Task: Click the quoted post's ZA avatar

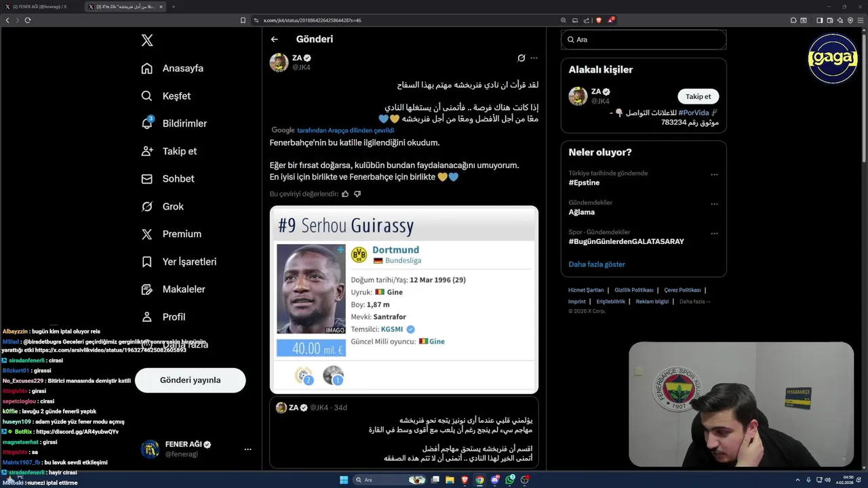Action: [x=281, y=407]
